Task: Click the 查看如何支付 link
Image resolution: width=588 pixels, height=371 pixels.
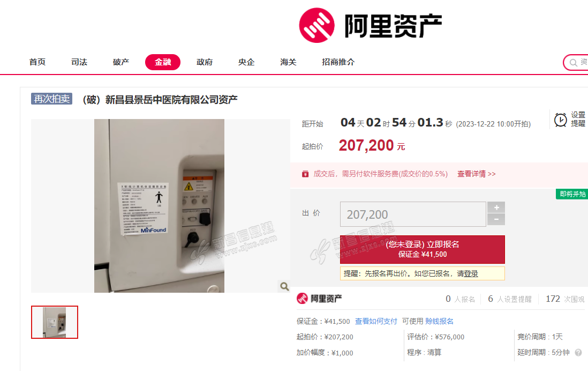Action: pyautogui.click(x=376, y=322)
